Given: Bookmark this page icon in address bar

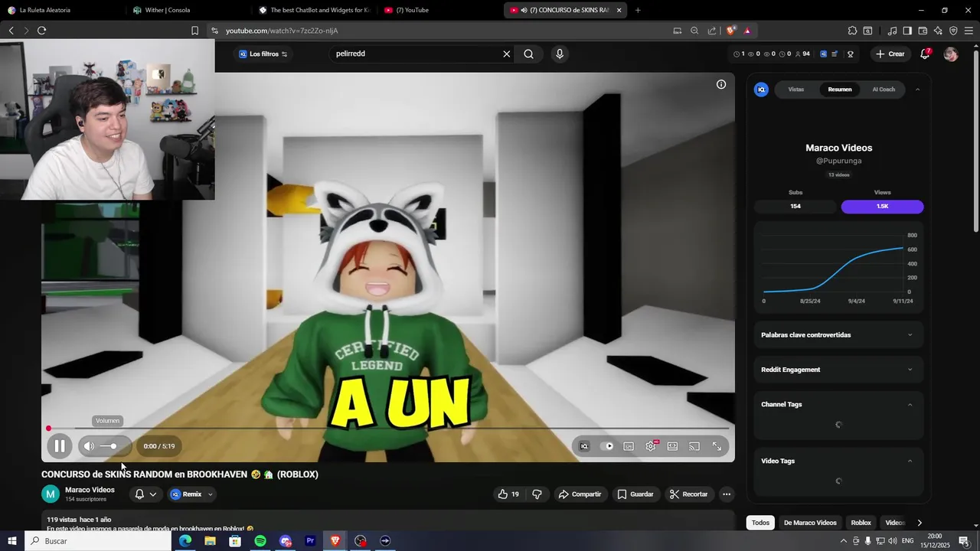Looking at the screenshot, I should (194, 31).
